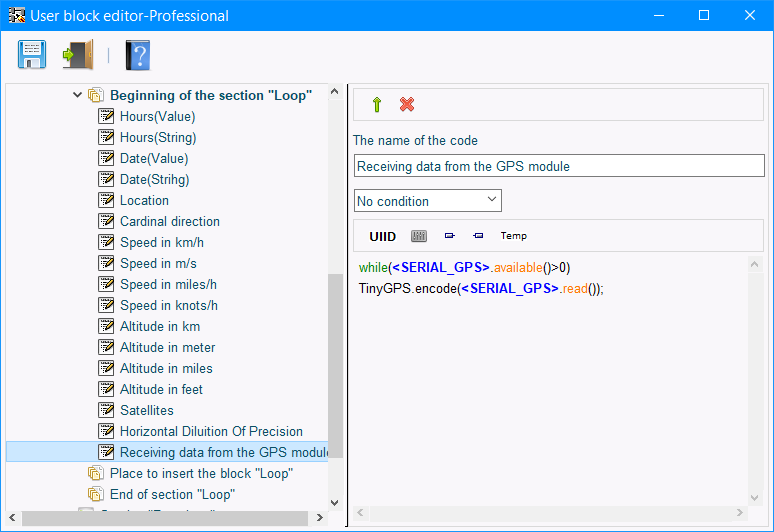Click the Altitude in km code icon
Image resolution: width=774 pixels, height=532 pixels.
pos(106,326)
